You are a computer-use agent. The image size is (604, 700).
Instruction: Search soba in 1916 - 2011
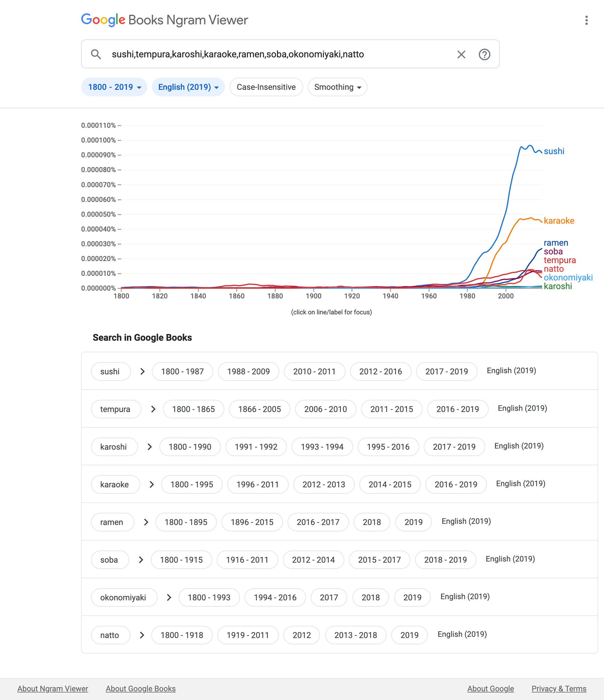[247, 560]
